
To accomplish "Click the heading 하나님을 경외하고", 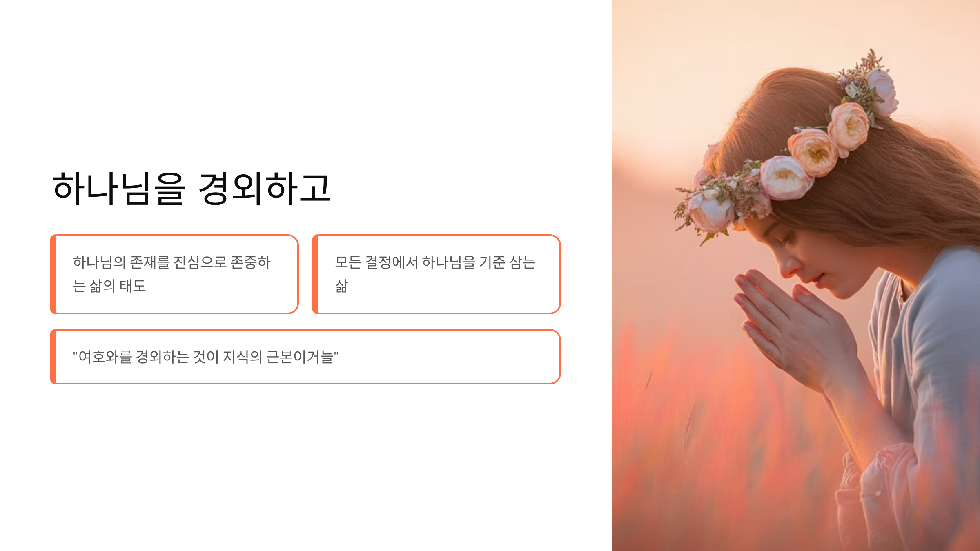I will 192,188.
